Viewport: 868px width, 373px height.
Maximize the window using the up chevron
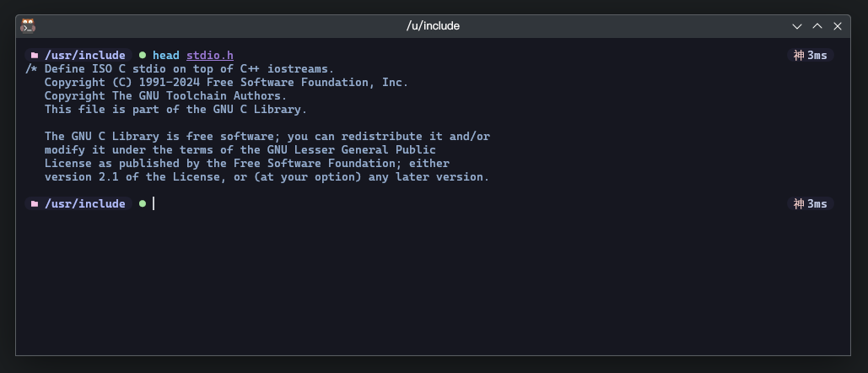point(817,26)
